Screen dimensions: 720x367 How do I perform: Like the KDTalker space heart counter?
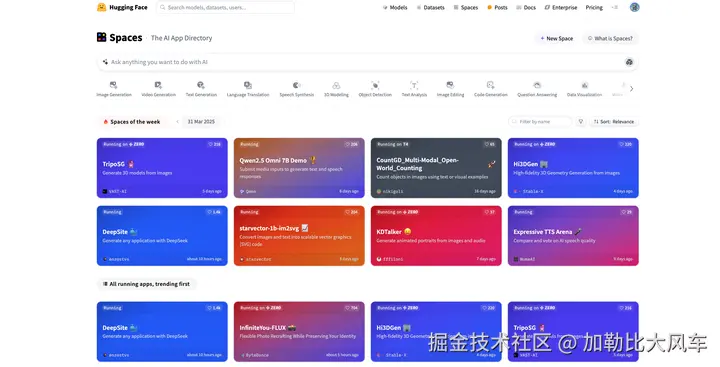(489, 212)
